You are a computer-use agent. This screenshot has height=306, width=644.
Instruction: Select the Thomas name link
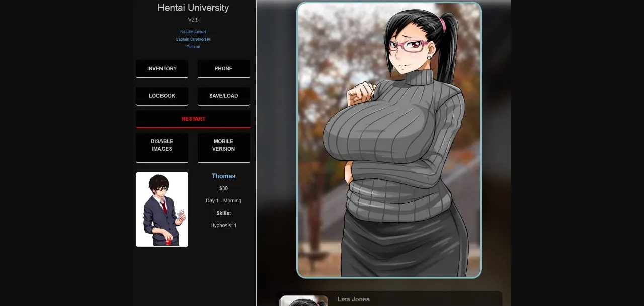(223, 176)
